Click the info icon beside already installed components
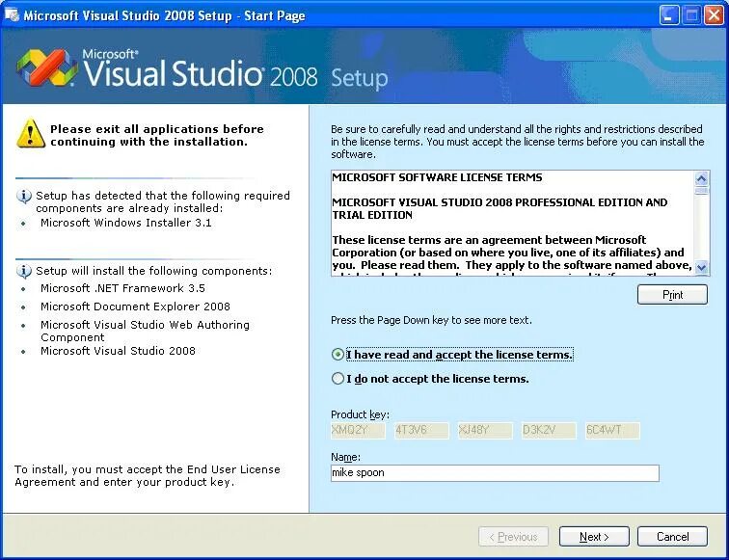 [24, 197]
